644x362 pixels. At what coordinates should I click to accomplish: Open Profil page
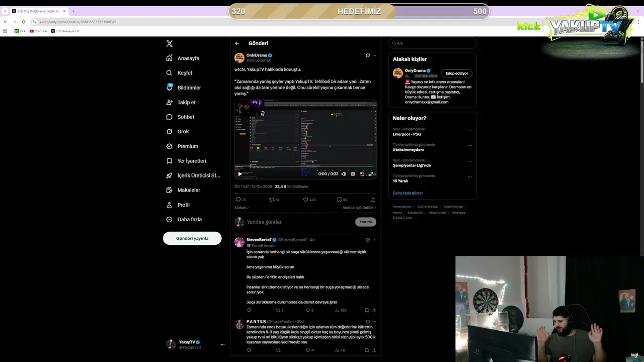178,205
